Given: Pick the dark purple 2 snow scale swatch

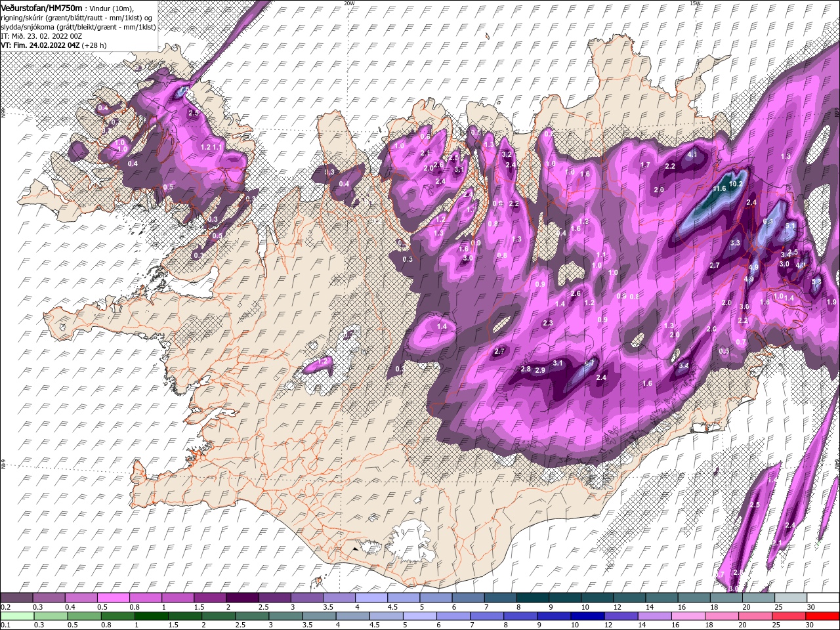Looking at the screenshot, I should [242, 598].
